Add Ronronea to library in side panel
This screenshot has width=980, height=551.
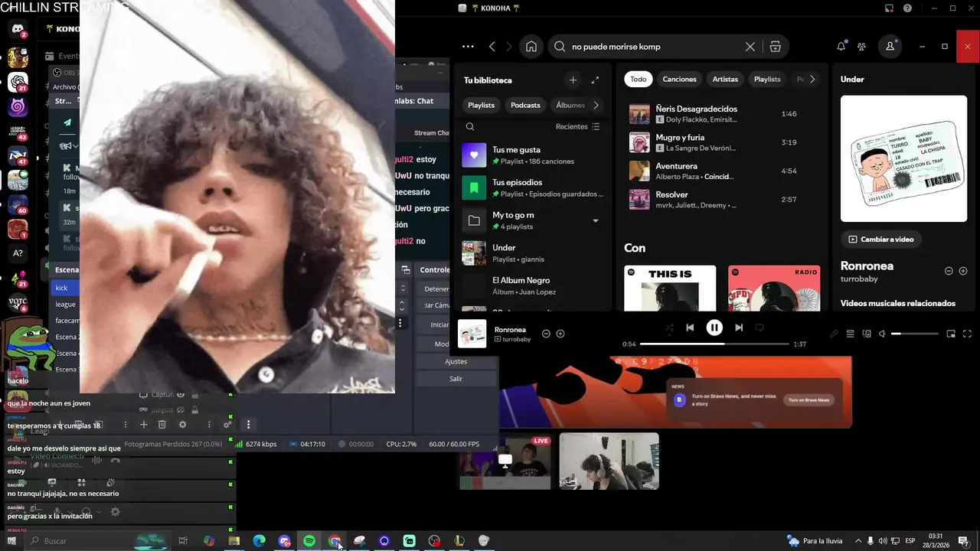(x=963, y=271)
